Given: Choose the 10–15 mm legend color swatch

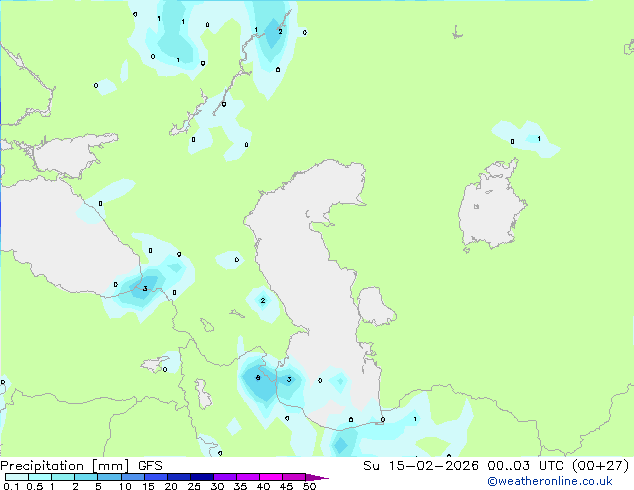Looking at the screenshot, I should (132, 477).
